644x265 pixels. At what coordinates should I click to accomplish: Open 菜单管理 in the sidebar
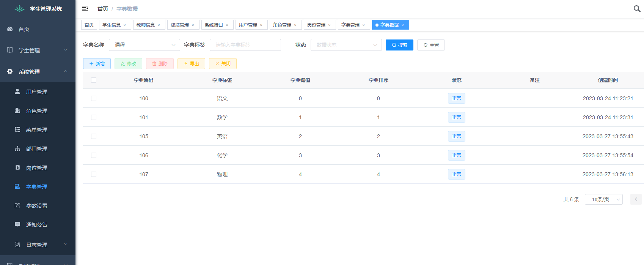(38, 129)
